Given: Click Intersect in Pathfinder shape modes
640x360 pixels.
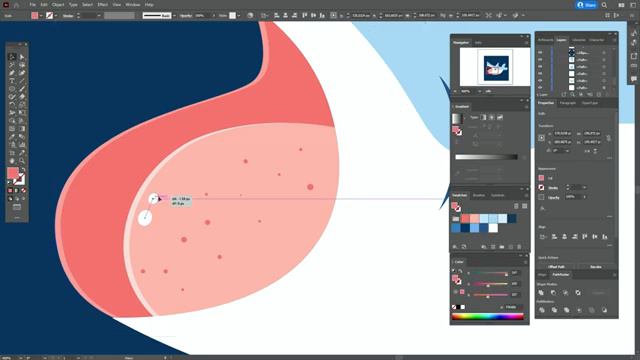Looking at the screenshot, I should tap(566, 293).
